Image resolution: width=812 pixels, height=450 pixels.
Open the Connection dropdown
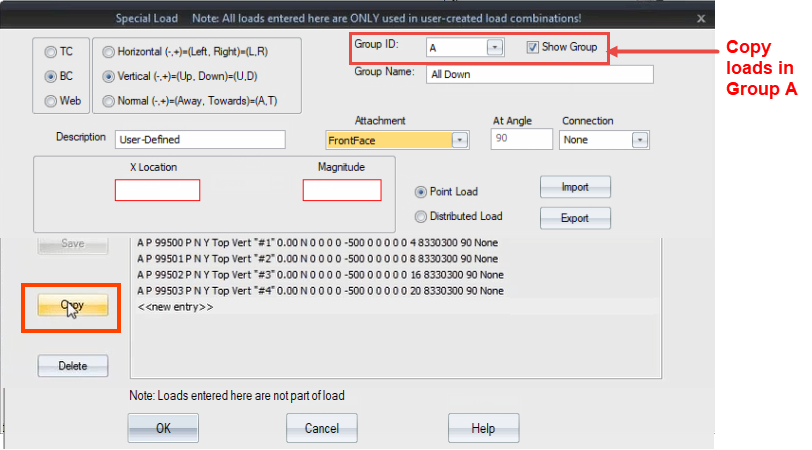640,140
